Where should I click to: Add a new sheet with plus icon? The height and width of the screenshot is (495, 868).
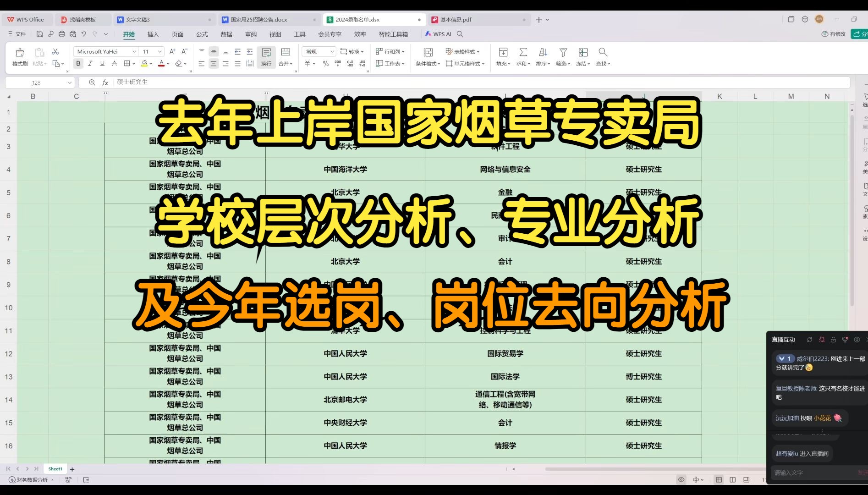click(x=72, y=469)
